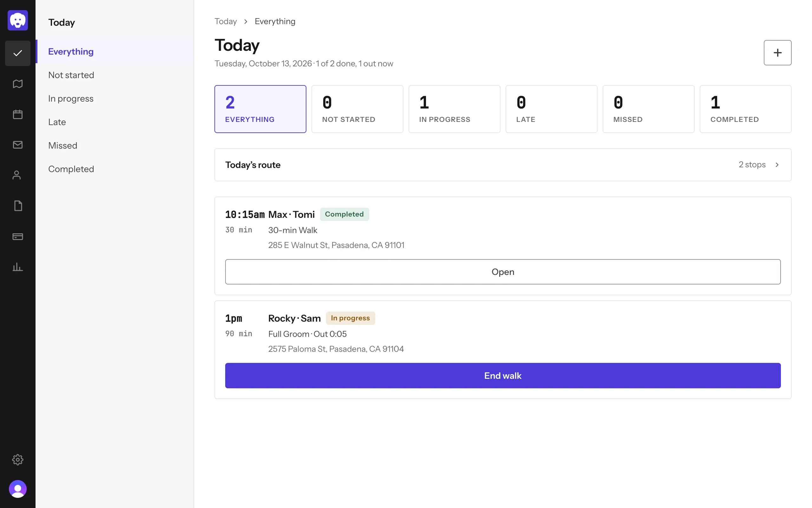Click the plus add button
812x508 pixels.
pos(777,53)
